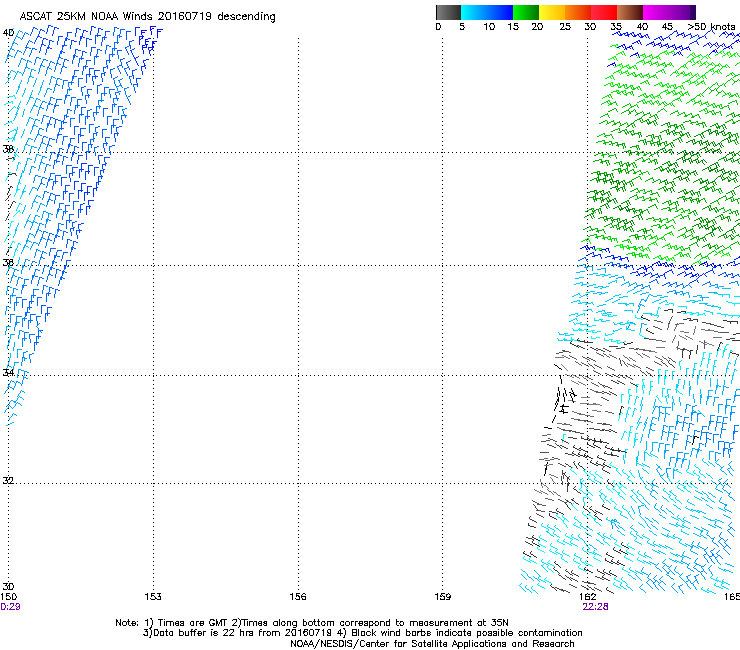Click the green 15-20 knots legend segment
This screenshot has width=740, height=650.
point(526,12)
